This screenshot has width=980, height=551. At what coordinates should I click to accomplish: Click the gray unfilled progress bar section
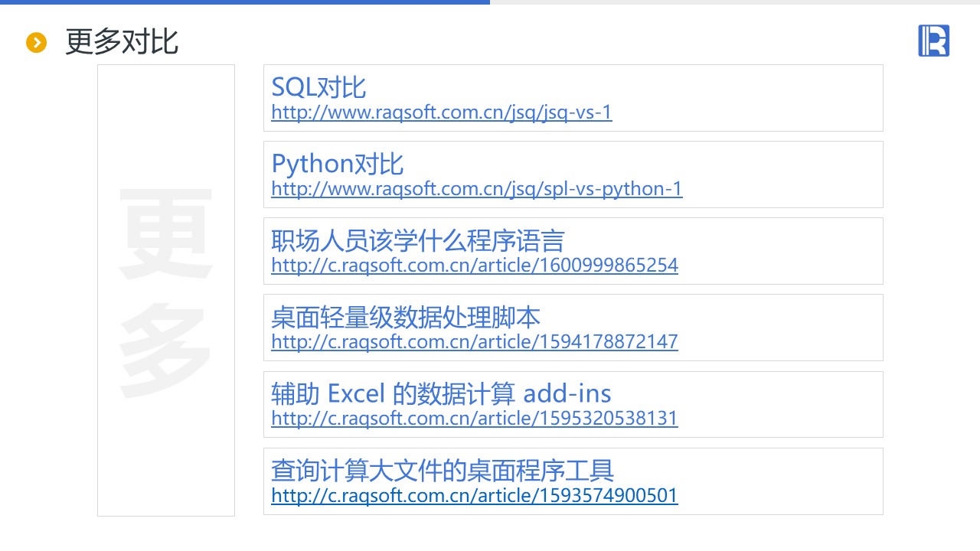(x=735, y=2)
